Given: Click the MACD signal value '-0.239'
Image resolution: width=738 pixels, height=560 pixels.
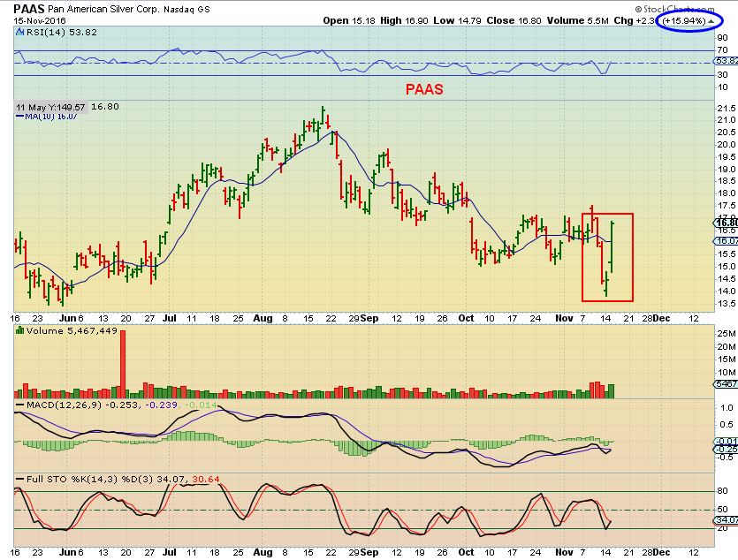Looking at the screenshot, I should pyautogui.click(x=162, y=405).
